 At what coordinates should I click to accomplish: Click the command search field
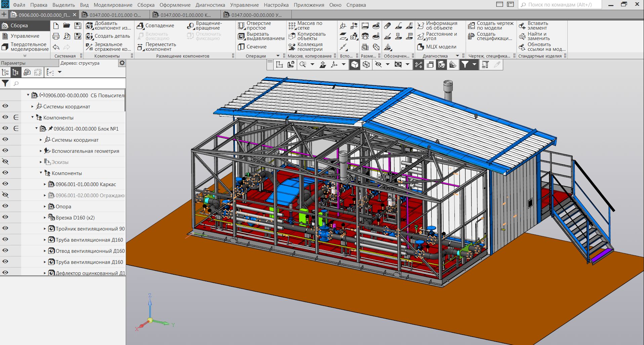click(x=560, y=5)
